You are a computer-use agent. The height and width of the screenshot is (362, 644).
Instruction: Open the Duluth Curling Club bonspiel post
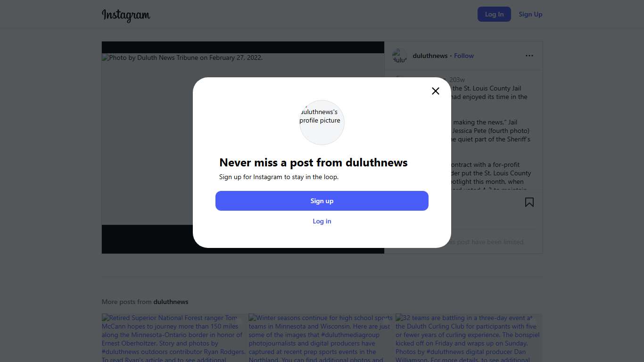tap(468, 337)
